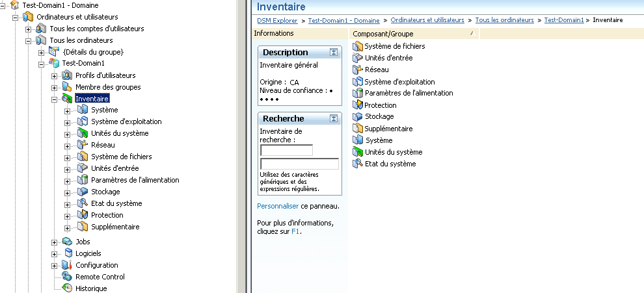Collapse the Recherche panel
The height and width of the screenshot is (293, 644).
[334, 119]
